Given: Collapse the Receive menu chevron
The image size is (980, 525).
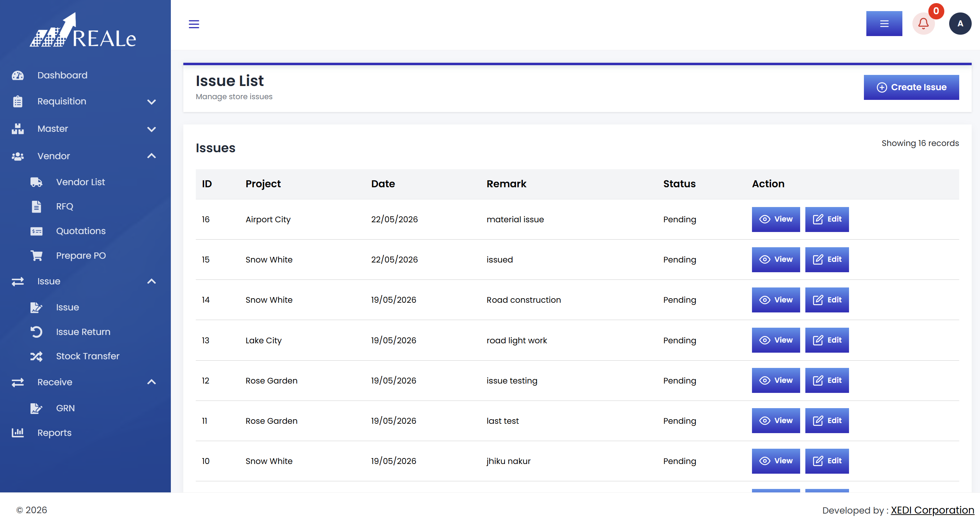Looking at the screenshot, I should 151,382.
